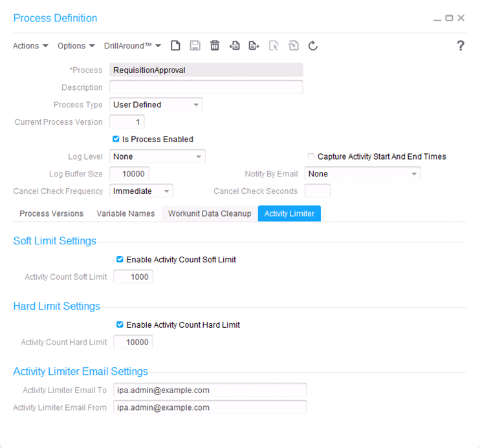This screenshot has width=480, height=448.
Task: Click the Activity Limiter Email To field
Action: pos(209,390)
